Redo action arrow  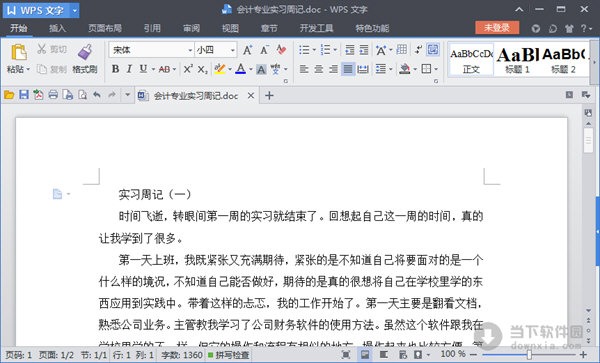pos(112,95)
